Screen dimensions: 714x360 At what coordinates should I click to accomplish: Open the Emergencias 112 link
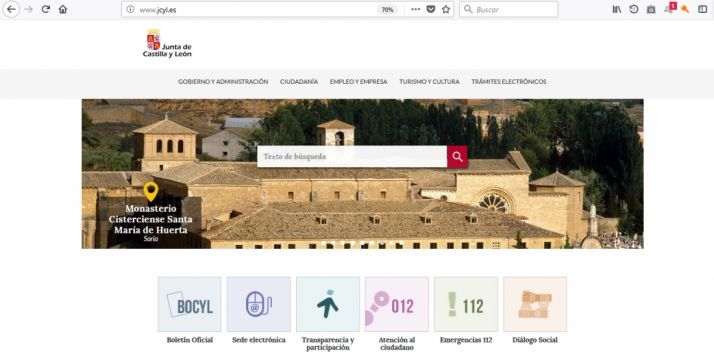[x=466, y=340]
